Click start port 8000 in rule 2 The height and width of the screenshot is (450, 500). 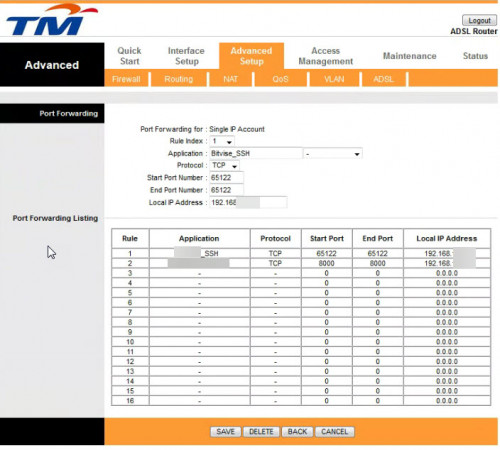tap(327, 263)
